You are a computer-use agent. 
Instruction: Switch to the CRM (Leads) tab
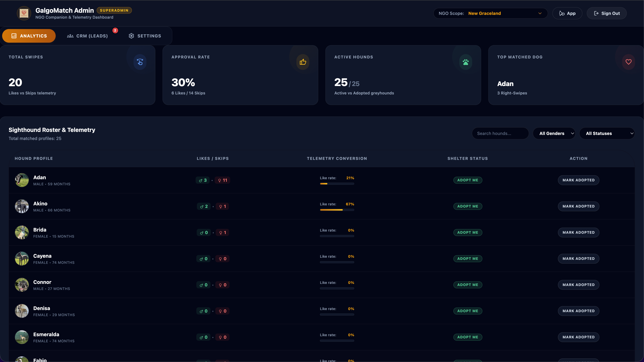(88, 36)
